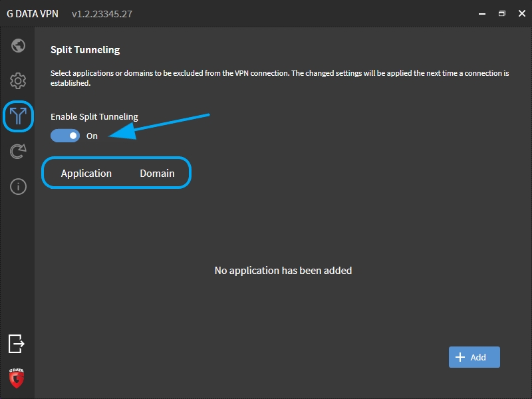Open the globe connection page
Viewport: 532px width, 399px height.
[18, 45]
